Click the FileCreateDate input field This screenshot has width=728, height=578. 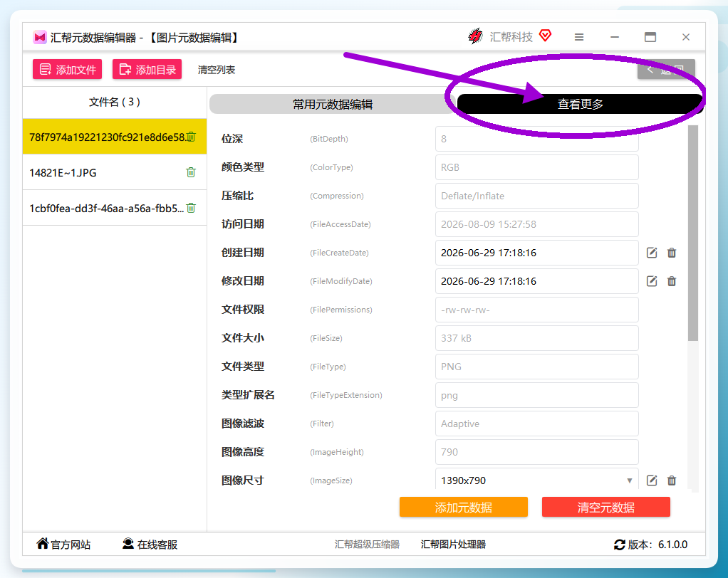point(536,253)
